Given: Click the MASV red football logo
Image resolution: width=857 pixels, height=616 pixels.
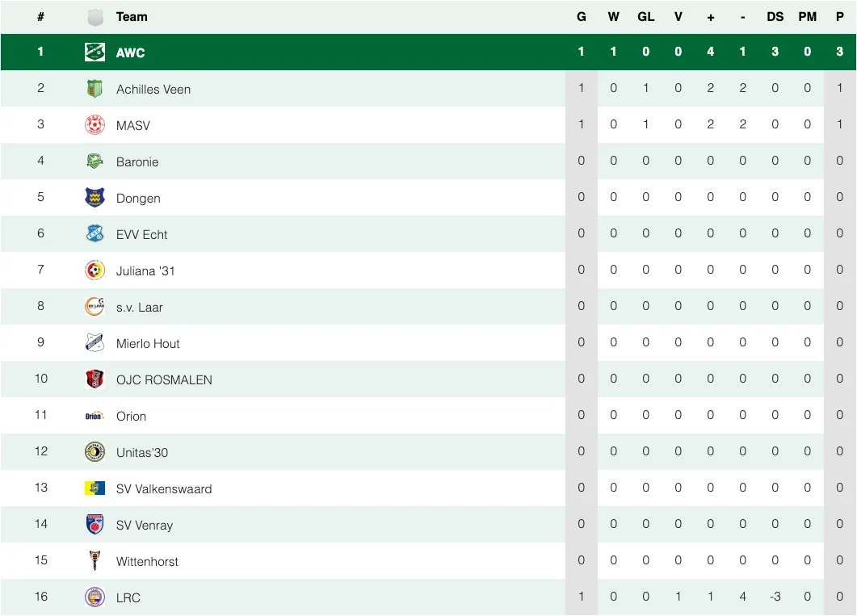Looking at the screenshot, I should coord(95,125).
